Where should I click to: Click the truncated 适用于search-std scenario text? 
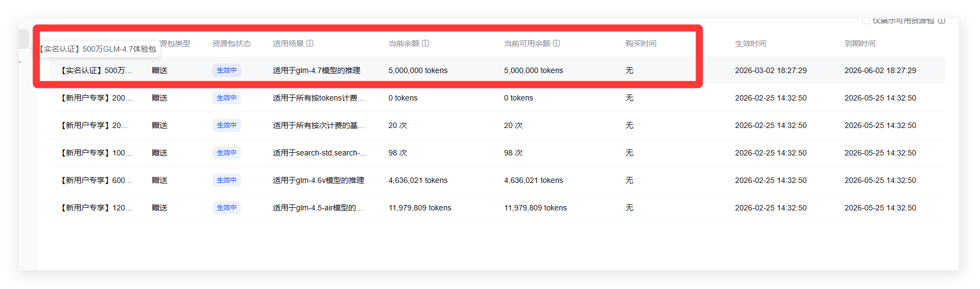point(320,153)
